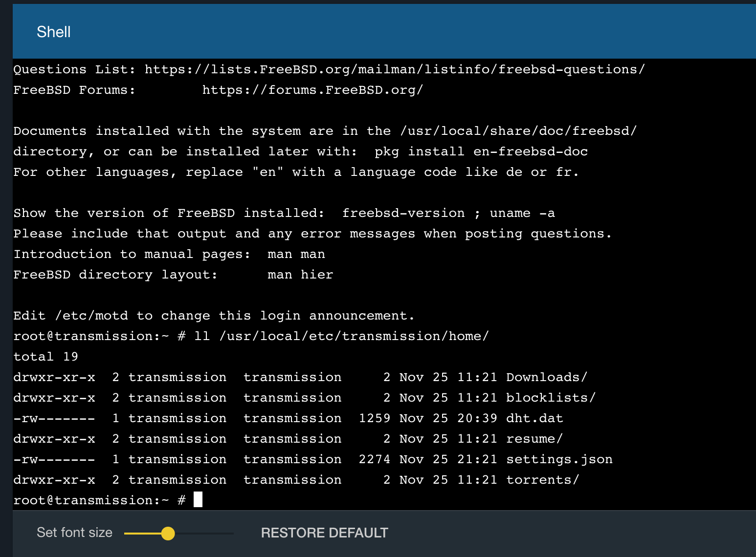Click the /usr/local/etc/transmission/home/ path in the command
The height and width of the screenshot is (557, 756).
click(354, 336)
